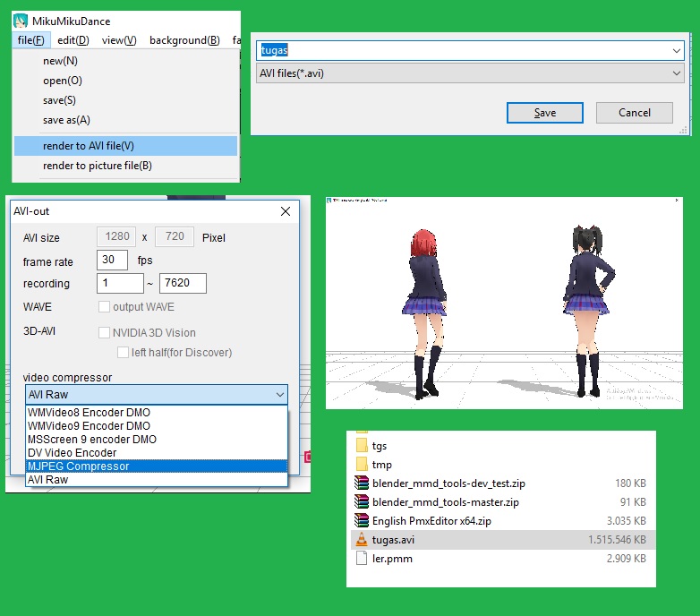Click the 180 KB size value
Viewport: 700px width, 616px height.
[630, 483]
